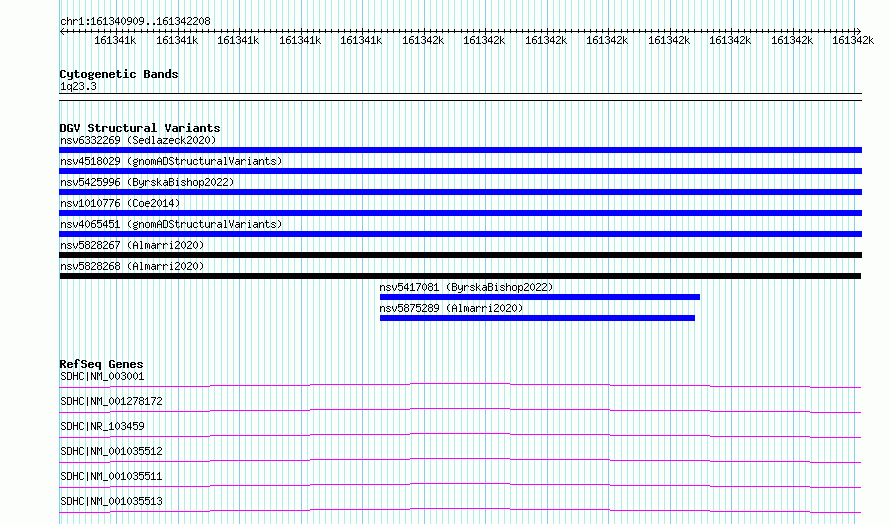The width and height of the screenshot is (890, 524).
Task: Open transcript SDHC|NM_003001
Action: pyautogui.click(x=102, y=376)
